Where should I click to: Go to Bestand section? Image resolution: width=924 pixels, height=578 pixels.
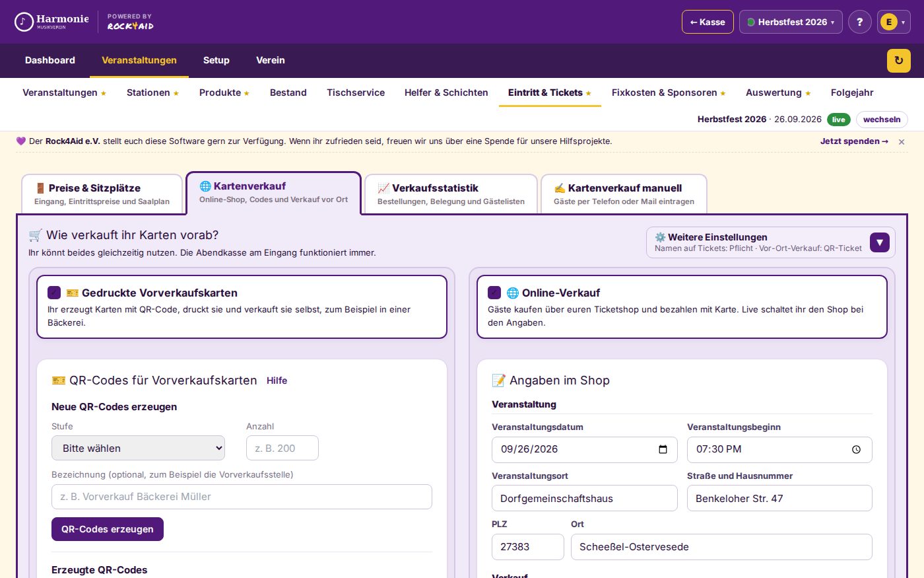288,92
